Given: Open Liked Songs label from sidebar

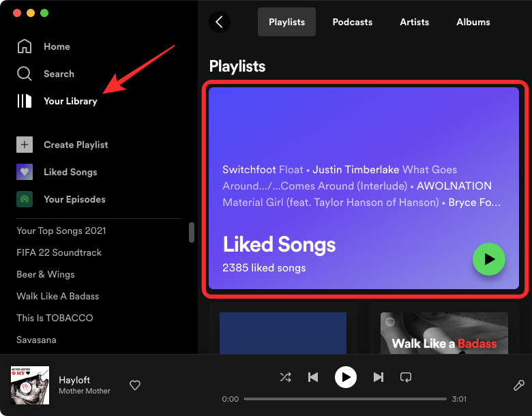Looking at the screenshot, I should [x=70, y=172].
